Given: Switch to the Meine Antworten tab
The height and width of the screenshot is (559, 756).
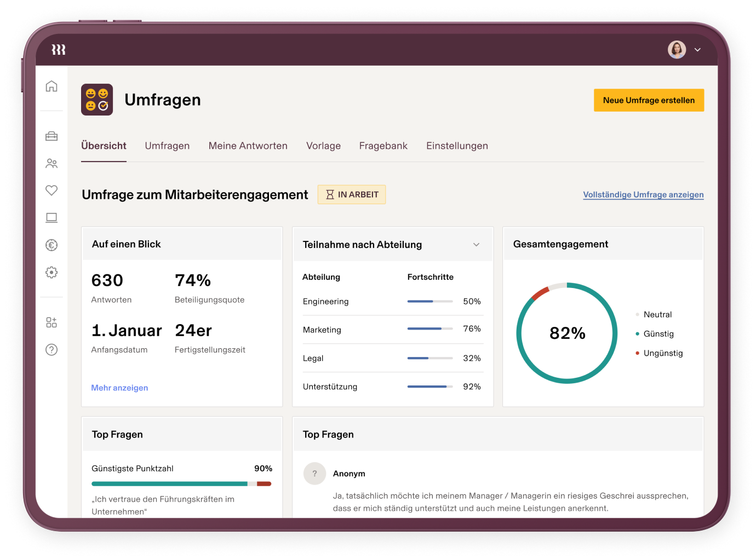Looking at the screenshot, I should 248,146.
